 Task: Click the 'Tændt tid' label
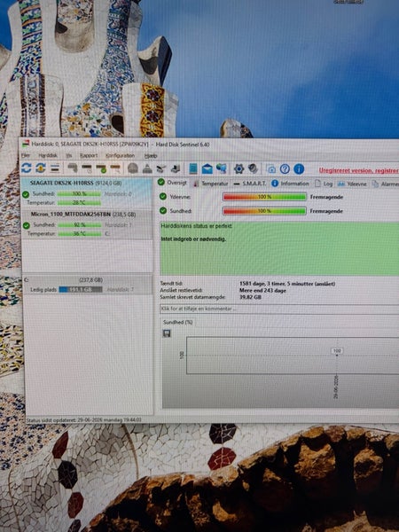point(171,284)
